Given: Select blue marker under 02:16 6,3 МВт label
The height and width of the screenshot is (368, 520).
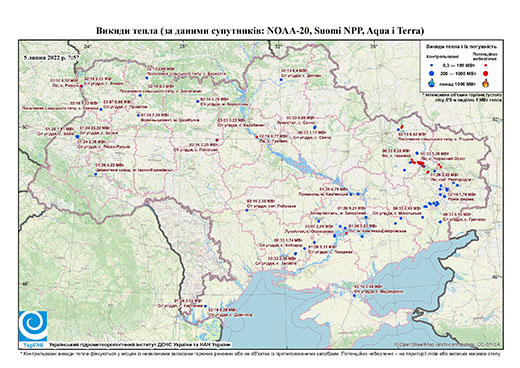Looking at the screenshot, I should click(140, 95).
